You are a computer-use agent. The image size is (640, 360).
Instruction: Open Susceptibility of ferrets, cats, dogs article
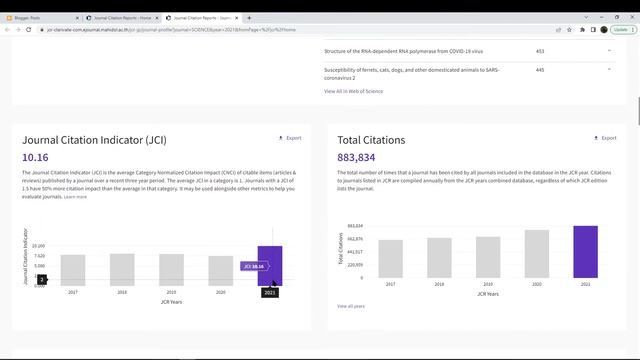(x=411, y=74)
